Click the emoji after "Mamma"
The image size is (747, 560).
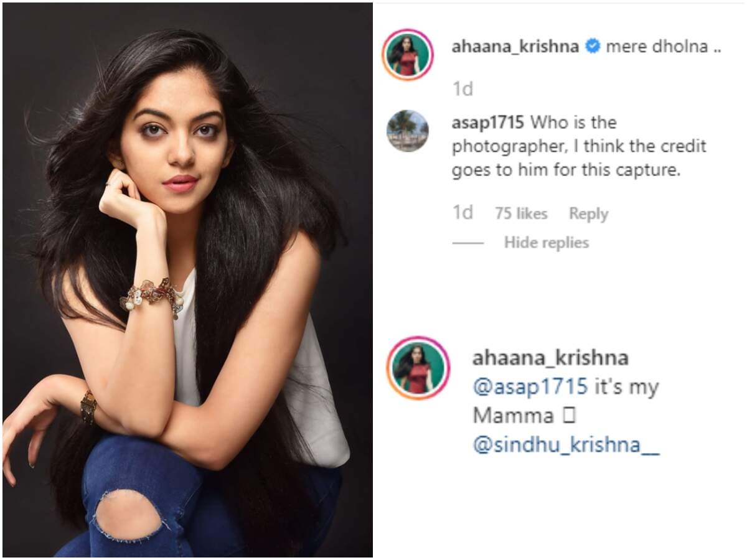(569, 416)
